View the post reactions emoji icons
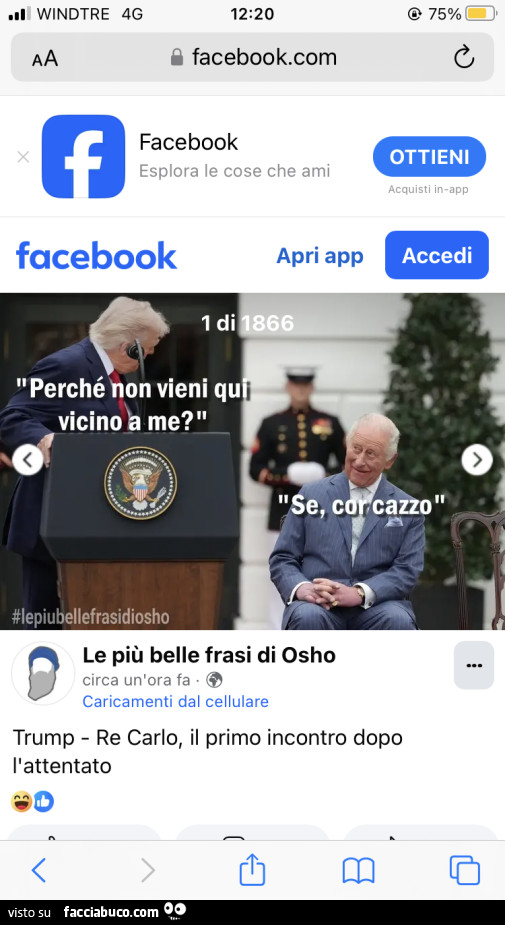Screen dimensions: 505x925 [x=32, y=801]
